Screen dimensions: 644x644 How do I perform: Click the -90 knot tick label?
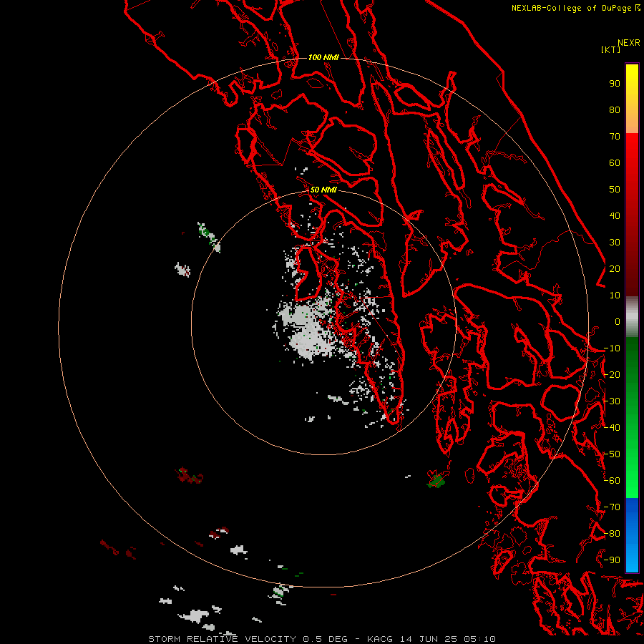[612, 560]
